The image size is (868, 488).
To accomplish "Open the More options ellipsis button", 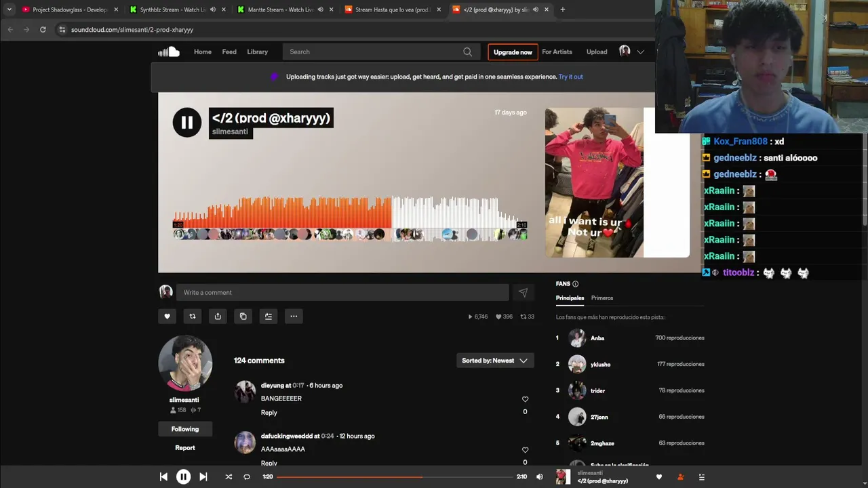I will pyautogui.click(x=294, y=316).
